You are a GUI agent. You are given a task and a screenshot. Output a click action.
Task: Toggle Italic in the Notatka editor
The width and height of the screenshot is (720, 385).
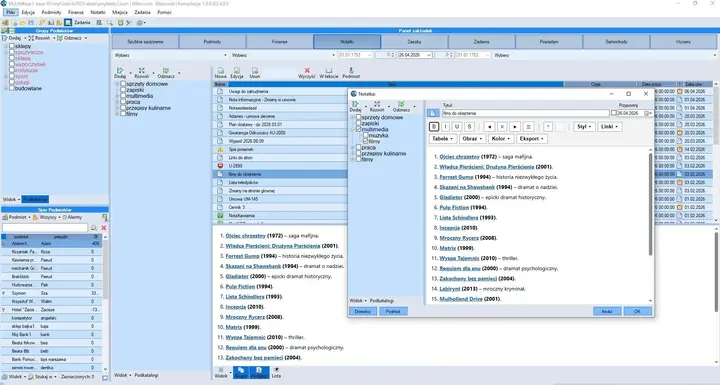pos(445,126)
